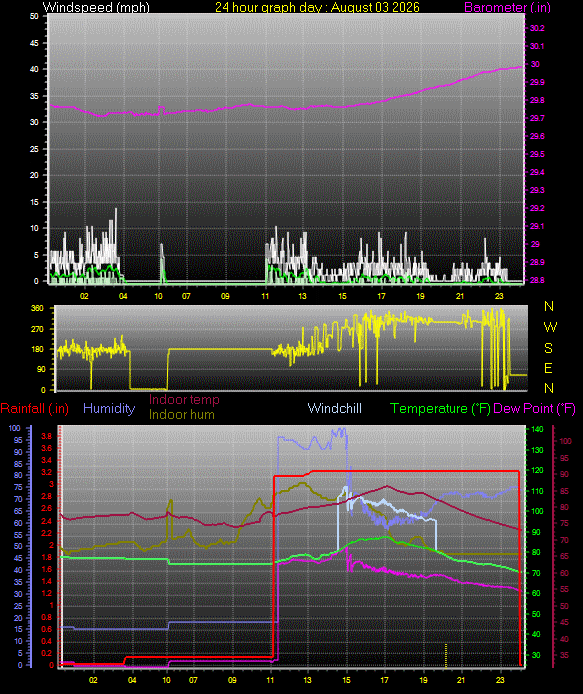Select the Windchill legend label
The width and height of the screenshot is (583, 694).
coord(335,409)
